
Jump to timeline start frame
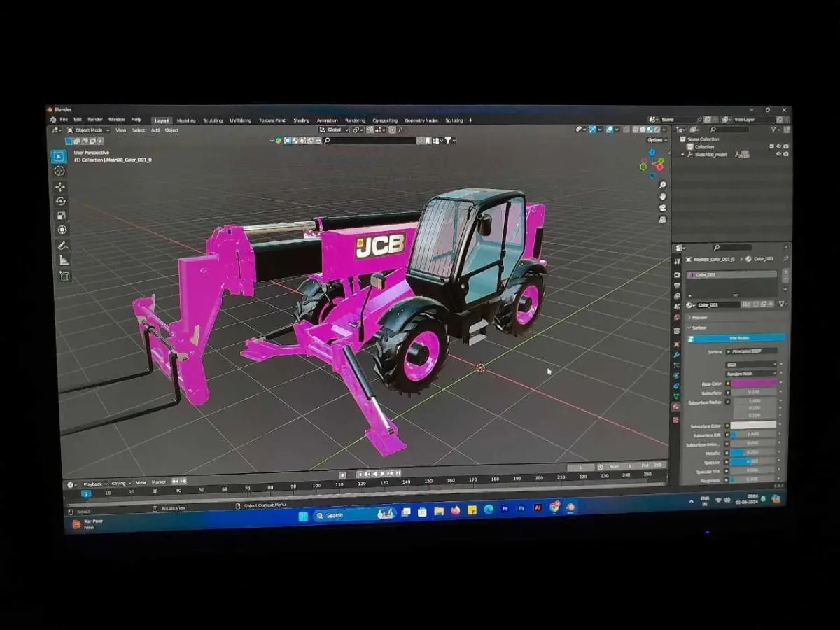coord(360,475)
